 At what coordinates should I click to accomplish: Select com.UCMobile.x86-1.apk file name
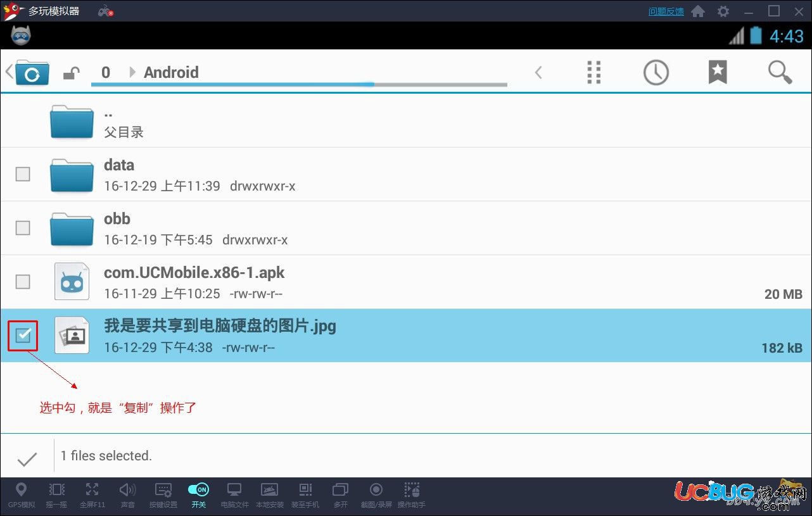[x=194, y=273]
